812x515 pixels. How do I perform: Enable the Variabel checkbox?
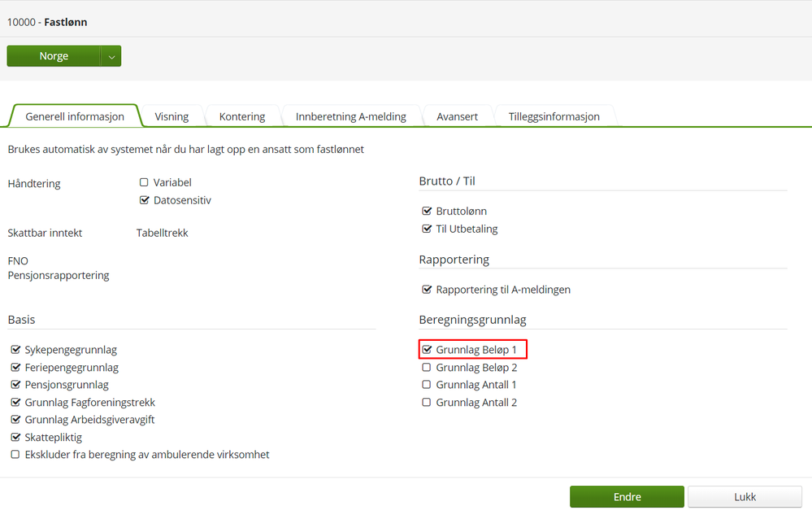[144, 183]
